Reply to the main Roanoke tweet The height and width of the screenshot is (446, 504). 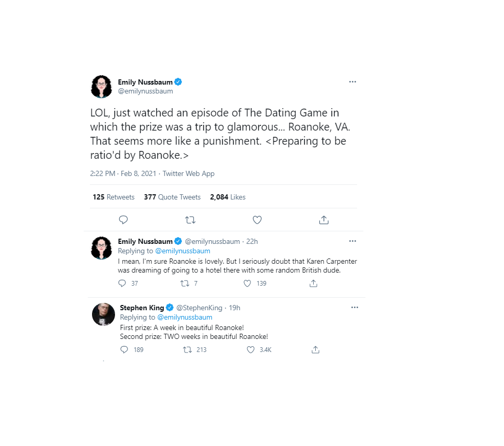click(x=123, y=220)
